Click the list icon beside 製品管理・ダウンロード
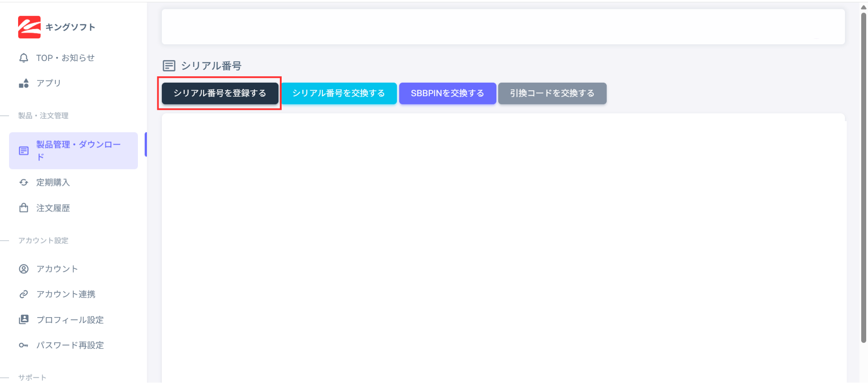The image size is (868, 384). [x=24, y=151]
